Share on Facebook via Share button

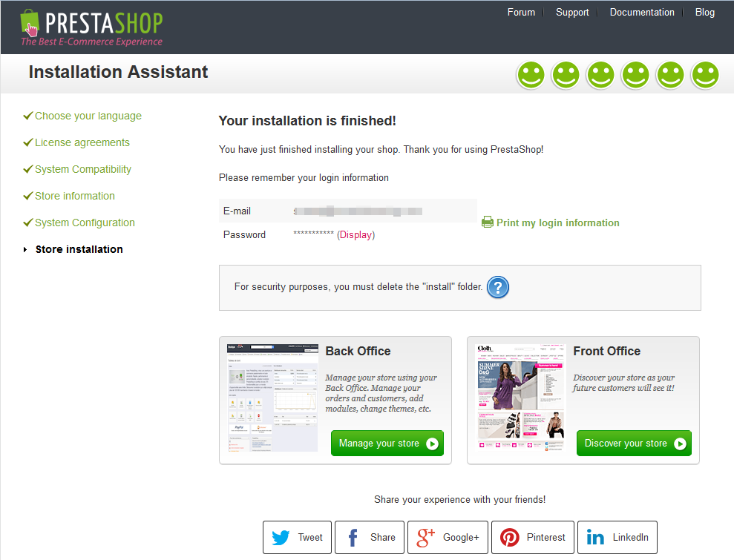click(x=370, y=537)
